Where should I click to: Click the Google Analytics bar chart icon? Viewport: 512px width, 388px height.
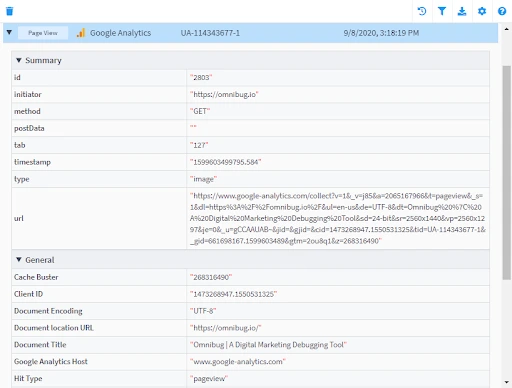point(81,33)
